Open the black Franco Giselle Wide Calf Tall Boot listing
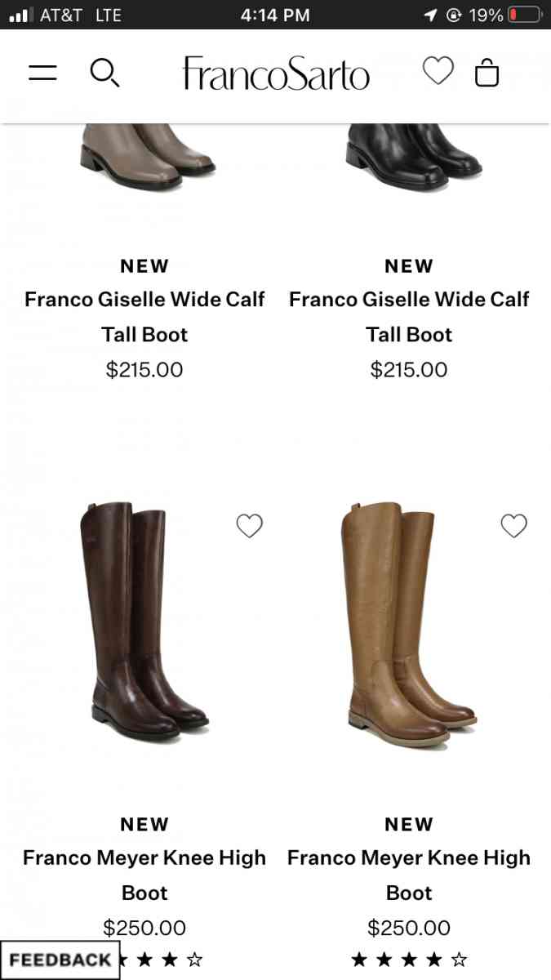 click(409, 317)
